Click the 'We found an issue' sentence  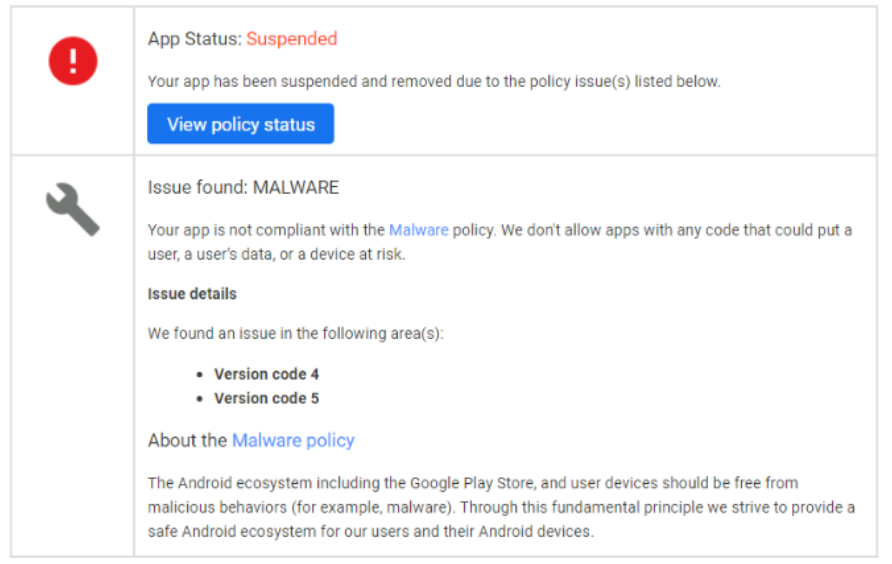[x=295, y=333]
